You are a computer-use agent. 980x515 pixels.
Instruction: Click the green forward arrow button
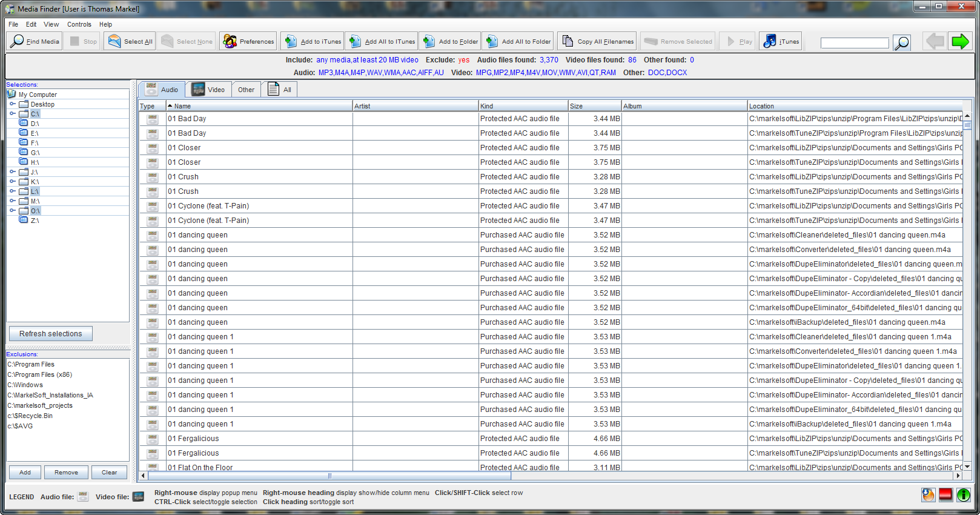tap(960, 41)
